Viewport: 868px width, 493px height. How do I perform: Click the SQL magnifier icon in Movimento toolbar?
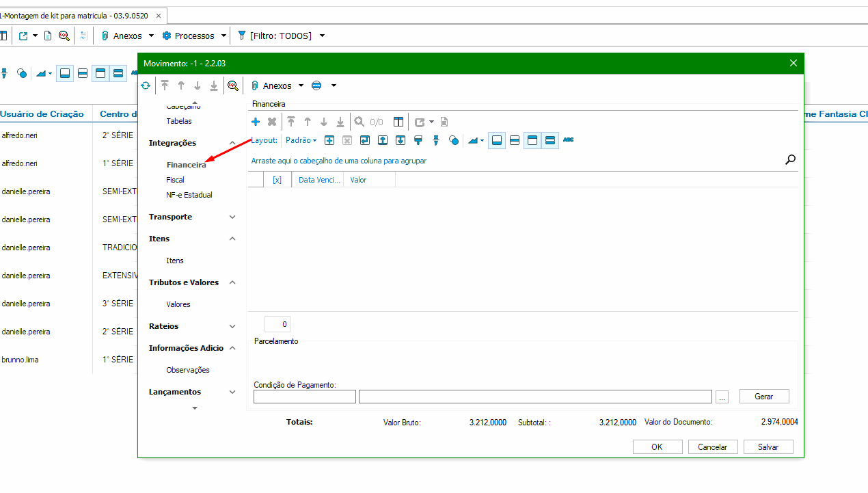(x=233, y=85)
